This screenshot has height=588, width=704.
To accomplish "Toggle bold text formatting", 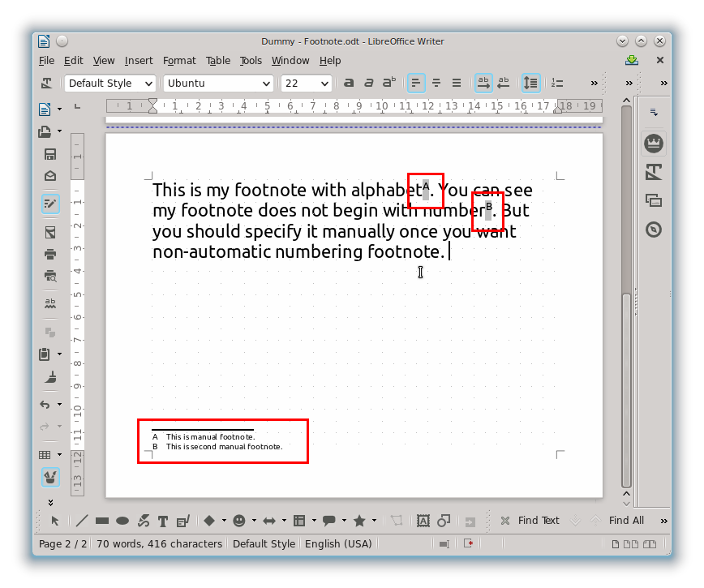I will click(349, 82).
